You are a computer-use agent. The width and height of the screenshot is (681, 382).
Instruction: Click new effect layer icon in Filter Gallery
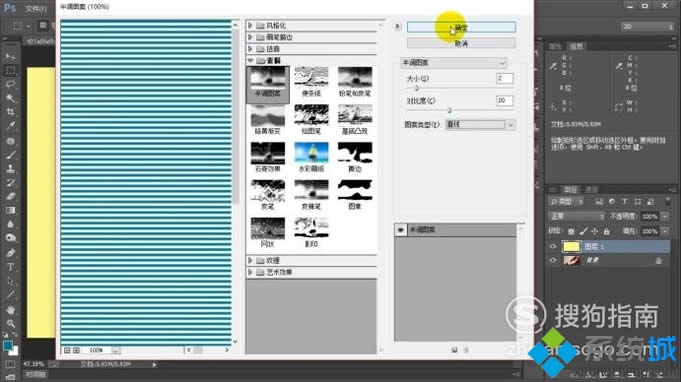pos(454,349)
